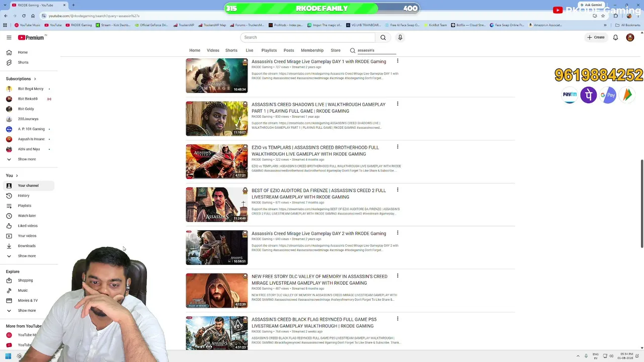
Task: Switch to the channel Store tab
Action: click(336, 50)
